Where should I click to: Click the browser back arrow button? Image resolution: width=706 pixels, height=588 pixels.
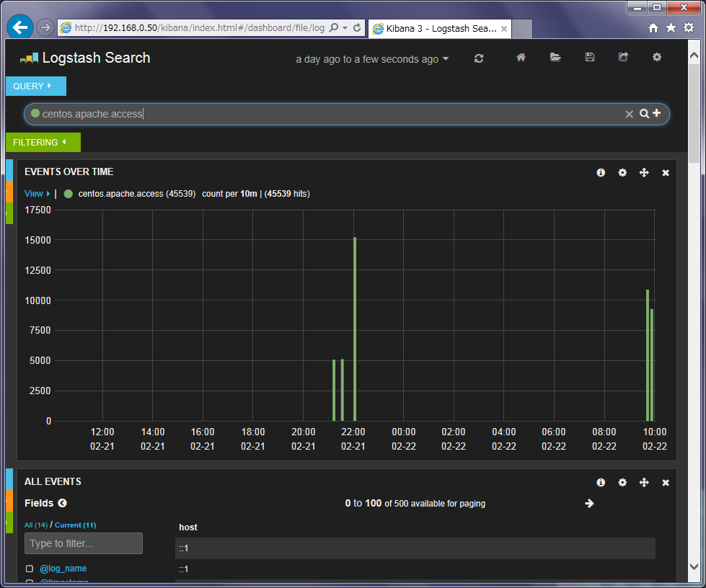pos(19,27)
